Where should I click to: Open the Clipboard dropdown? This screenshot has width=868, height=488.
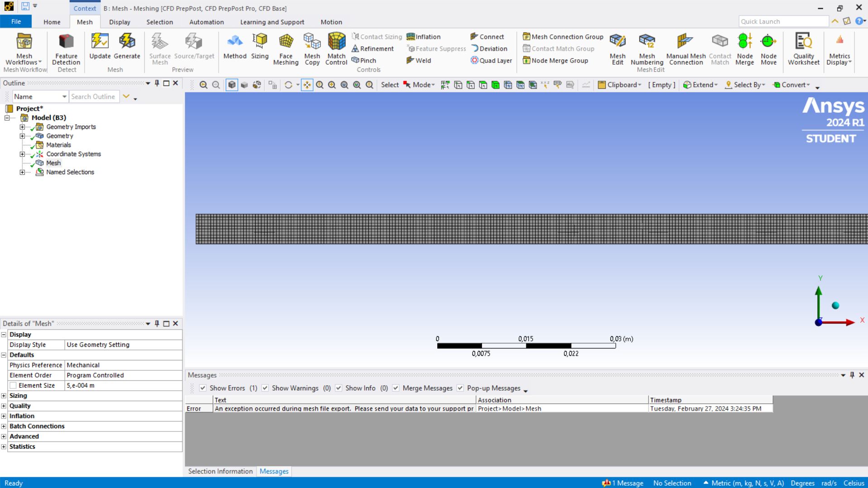[x=620, y=85]
